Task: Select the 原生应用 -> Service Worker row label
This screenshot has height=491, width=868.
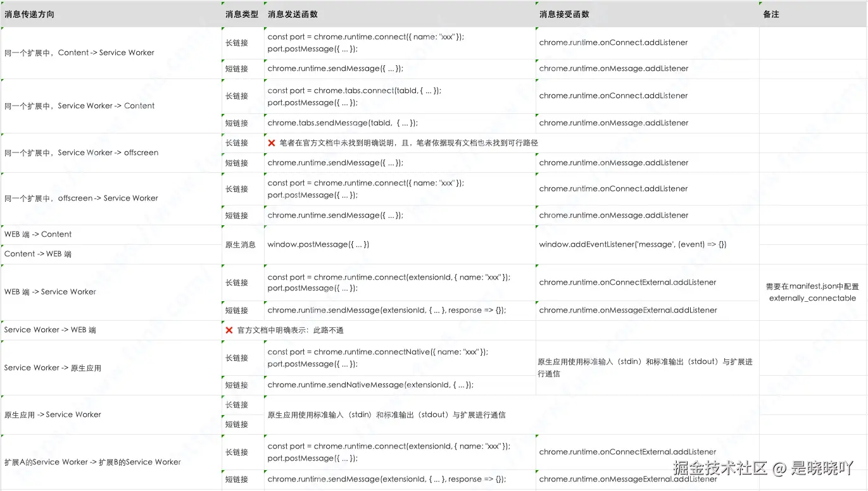Action: point(51,414)
